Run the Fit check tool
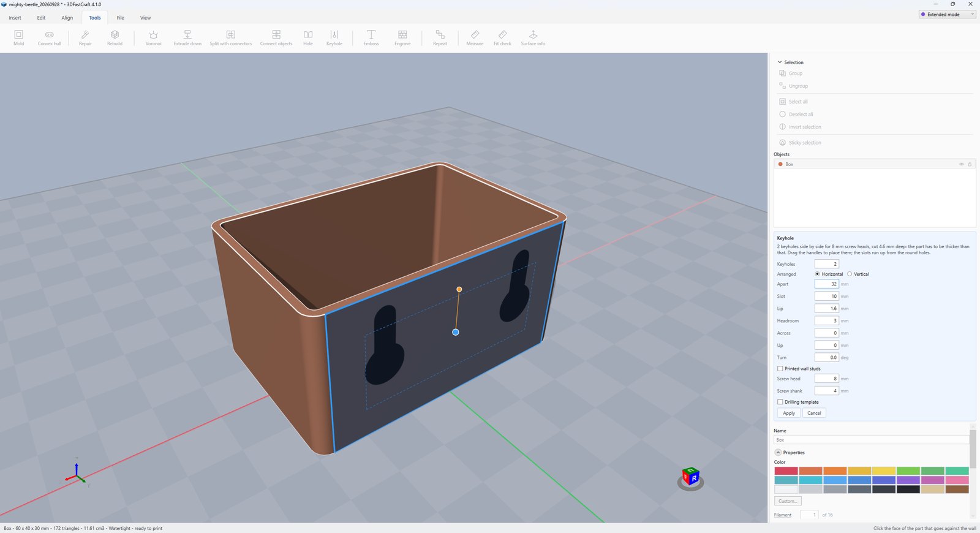This screenshot has width=980, height=533. click(502, 38)
